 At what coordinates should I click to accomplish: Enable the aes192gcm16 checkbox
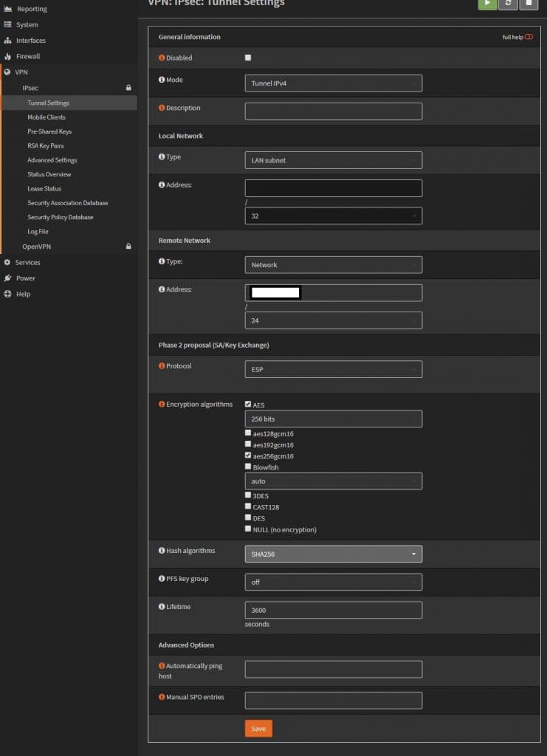click(x=248, y=444)
